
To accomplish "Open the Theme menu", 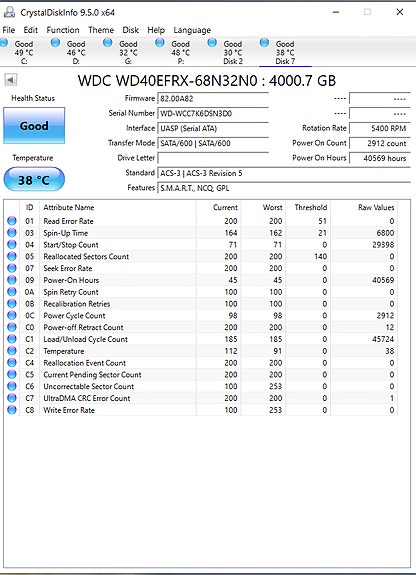I will click(x=101, y=30).
